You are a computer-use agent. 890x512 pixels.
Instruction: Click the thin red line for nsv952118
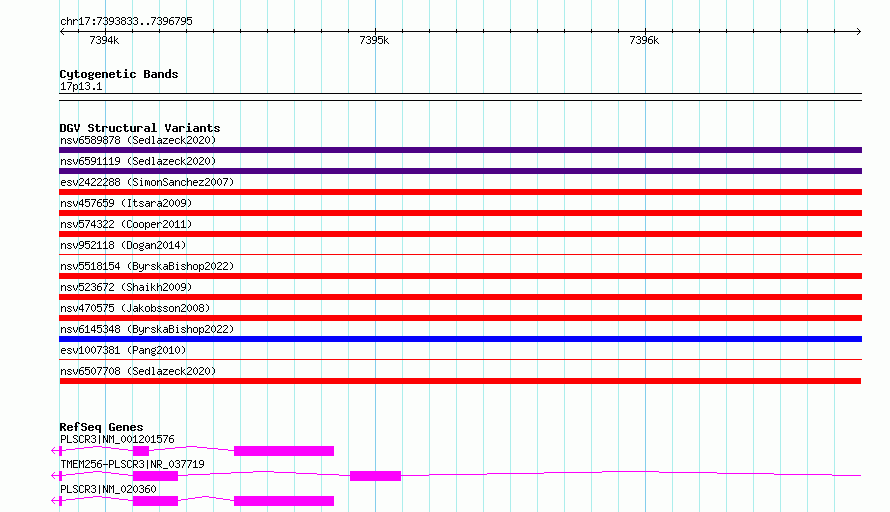point(460,254)
